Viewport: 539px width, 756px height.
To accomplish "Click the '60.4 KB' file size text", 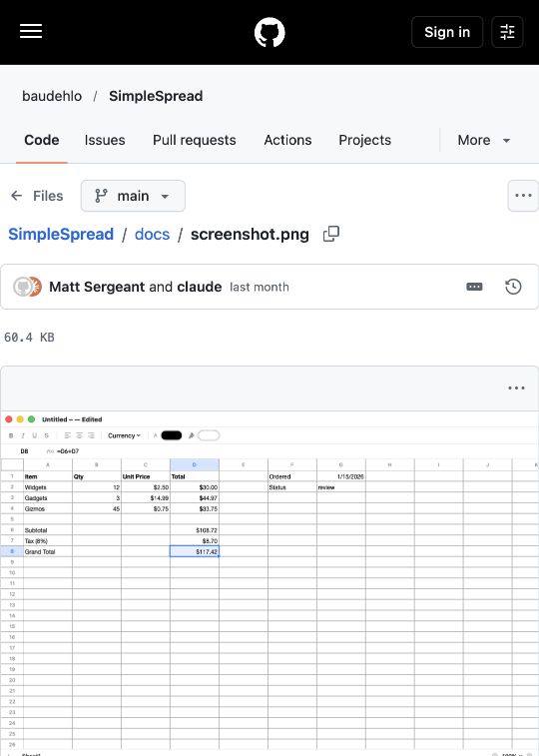I will (x=29, y=337).
